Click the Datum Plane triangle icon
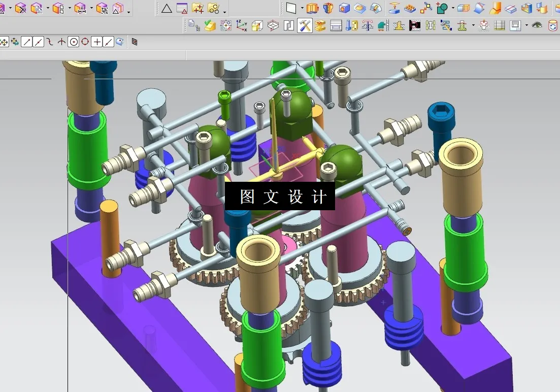Image resolution: width=560 pixels, height=392 pixels. point(167,8)
